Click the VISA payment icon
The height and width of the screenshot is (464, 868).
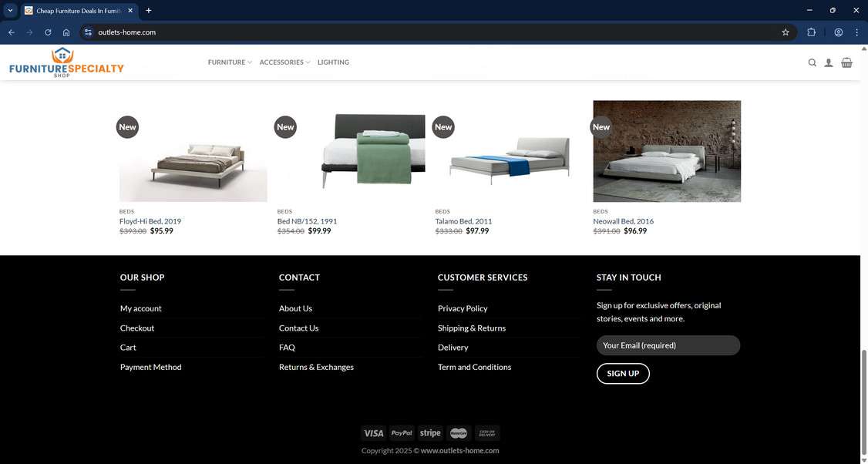point(374,433)
